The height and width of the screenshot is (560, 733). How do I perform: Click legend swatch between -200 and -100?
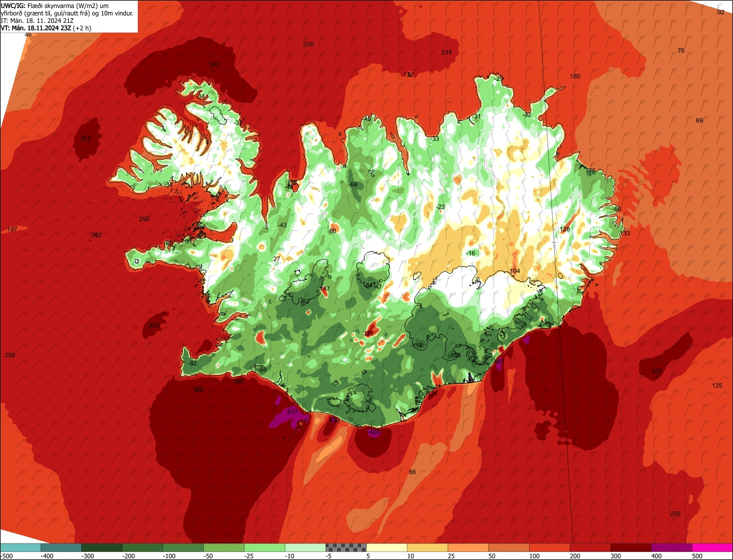pyautogui.click(x=143, y=547)
